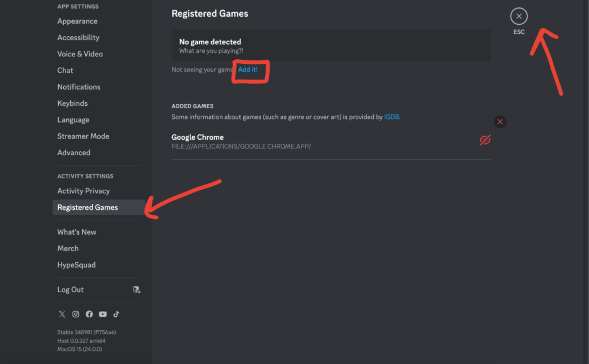Open the HypeSquad page
Screen dimensions: 589x364
point(76,265)
